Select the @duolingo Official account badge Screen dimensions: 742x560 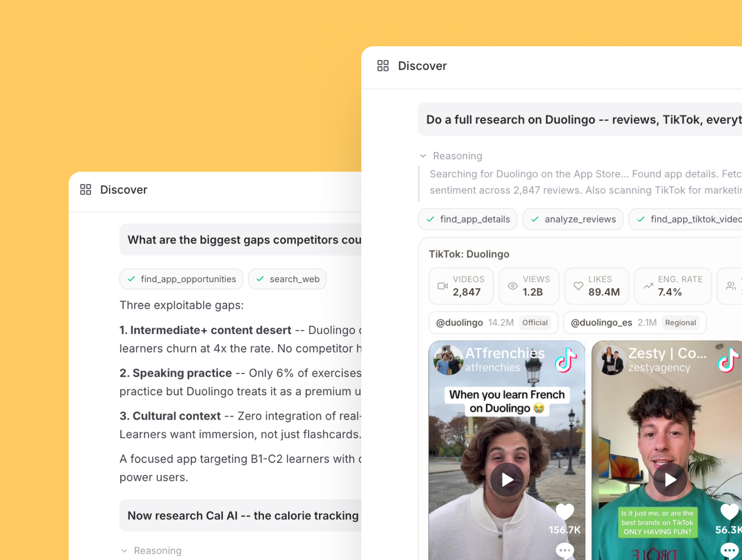point(493,323)
